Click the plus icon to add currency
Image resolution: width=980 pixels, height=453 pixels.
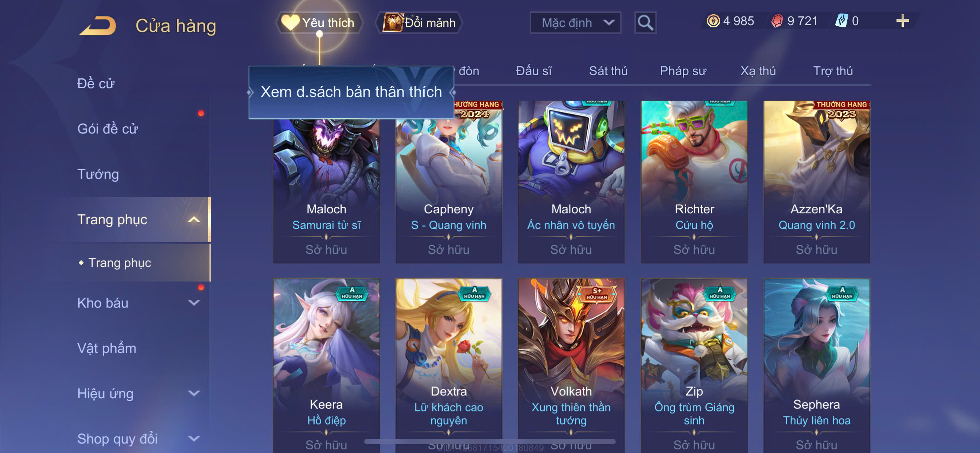pyautogui.click(x=902, y=21)
